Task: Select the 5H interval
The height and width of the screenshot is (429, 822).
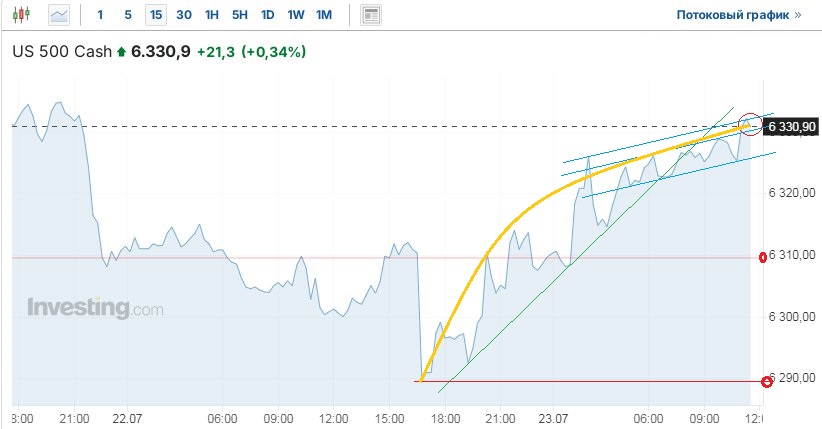Action: [x=240, y=15]
